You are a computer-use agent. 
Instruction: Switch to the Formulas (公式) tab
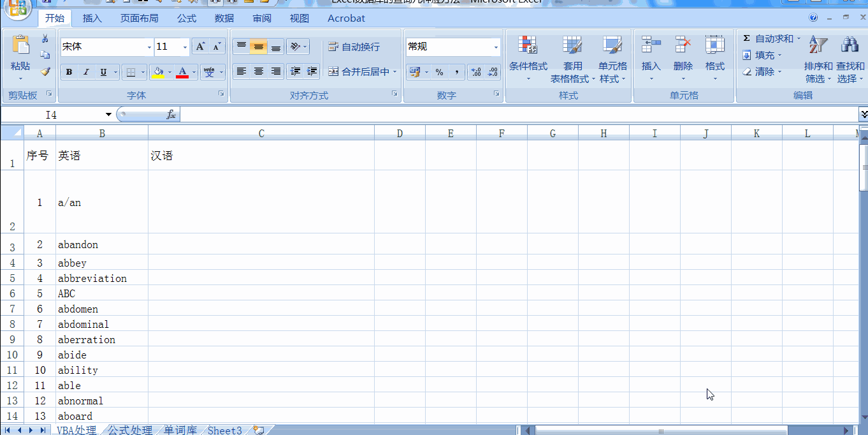click(x=187, y=18)
